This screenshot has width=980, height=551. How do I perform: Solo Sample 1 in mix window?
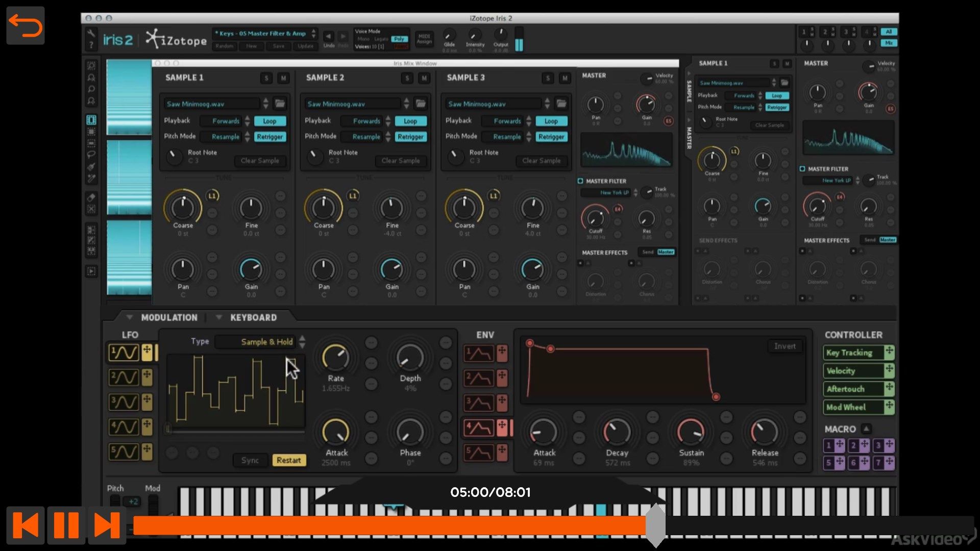[266, 78]
